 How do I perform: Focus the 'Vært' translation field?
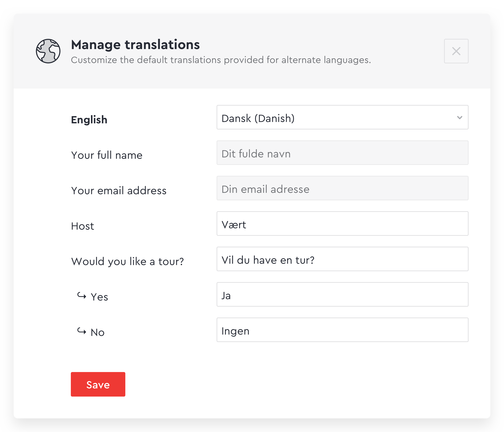(x=342, y=224)
